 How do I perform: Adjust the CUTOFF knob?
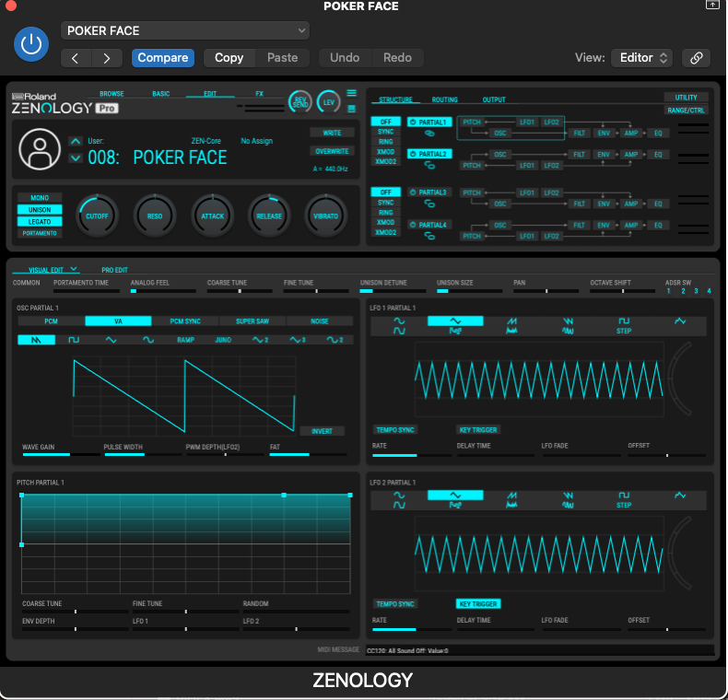pos(97,216)
